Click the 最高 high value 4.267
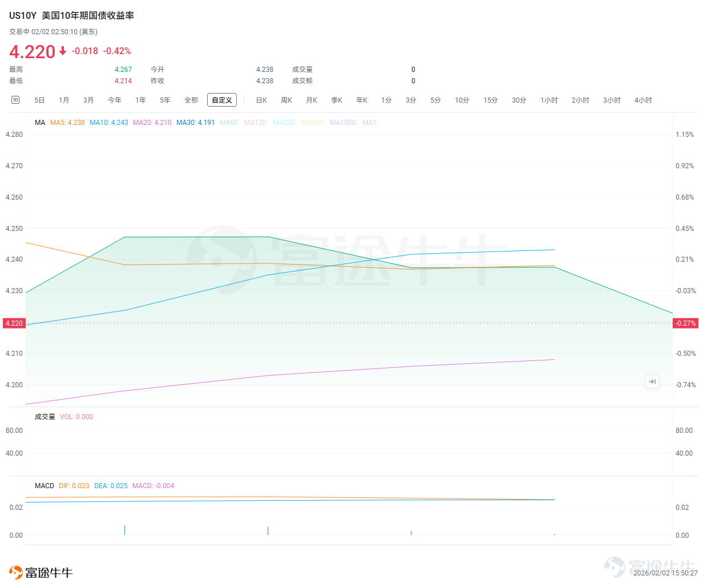 point(123,70)
